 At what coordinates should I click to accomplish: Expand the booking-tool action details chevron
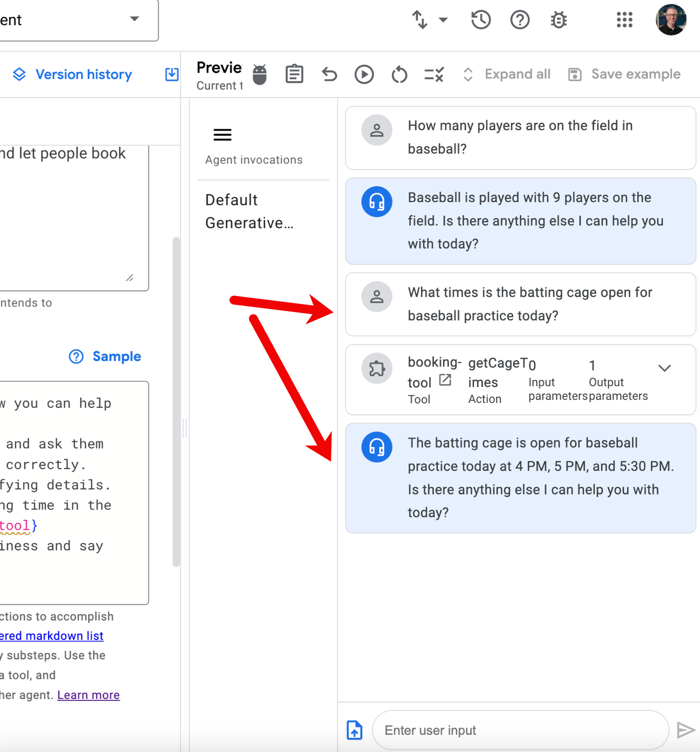(x=664, y=368)
